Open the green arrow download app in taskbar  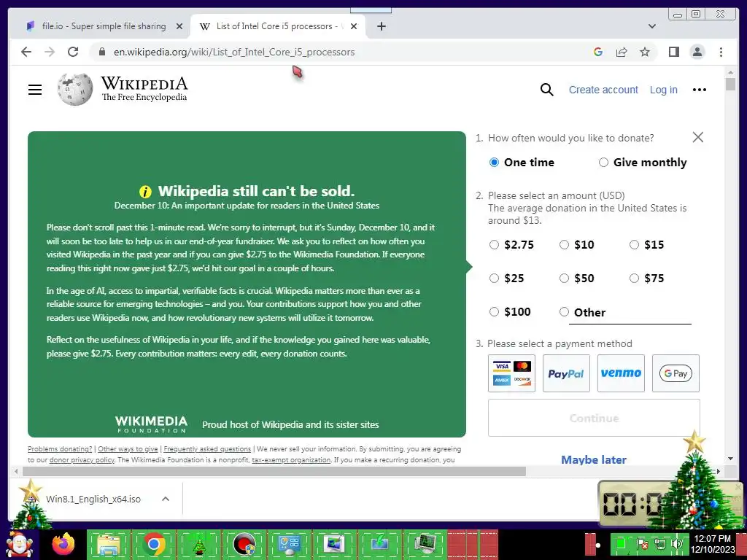point(379,544)
